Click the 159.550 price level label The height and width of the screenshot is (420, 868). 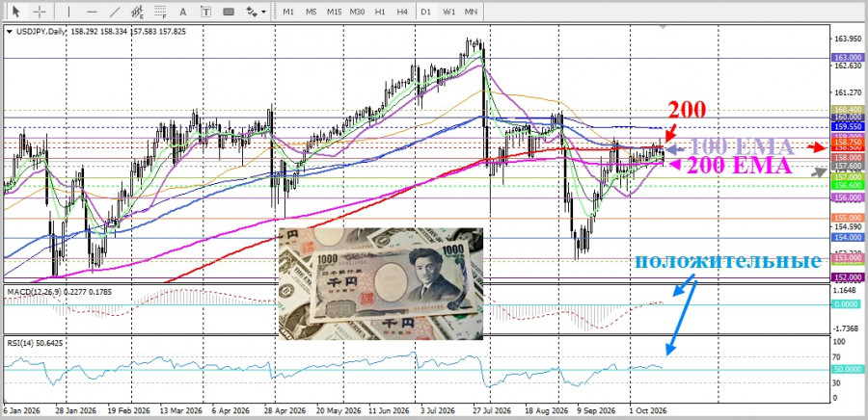pos(847,126)
